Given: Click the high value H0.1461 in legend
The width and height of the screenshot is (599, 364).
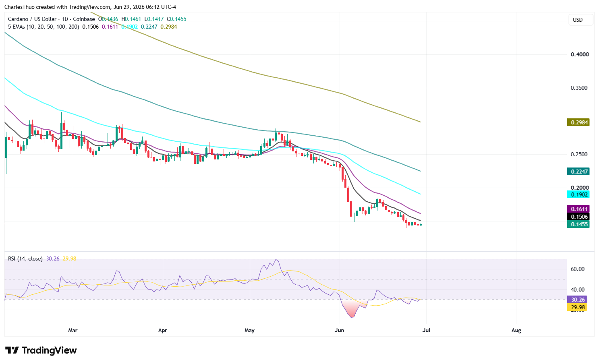Looking at the screenshot, I should coord(131,19).
